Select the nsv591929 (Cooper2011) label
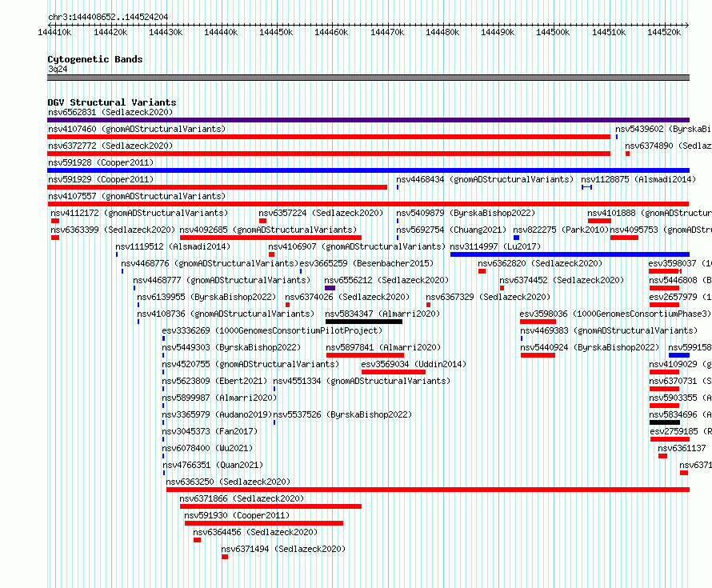The height and width of the screenshot is (588, 712). point(101,179)
